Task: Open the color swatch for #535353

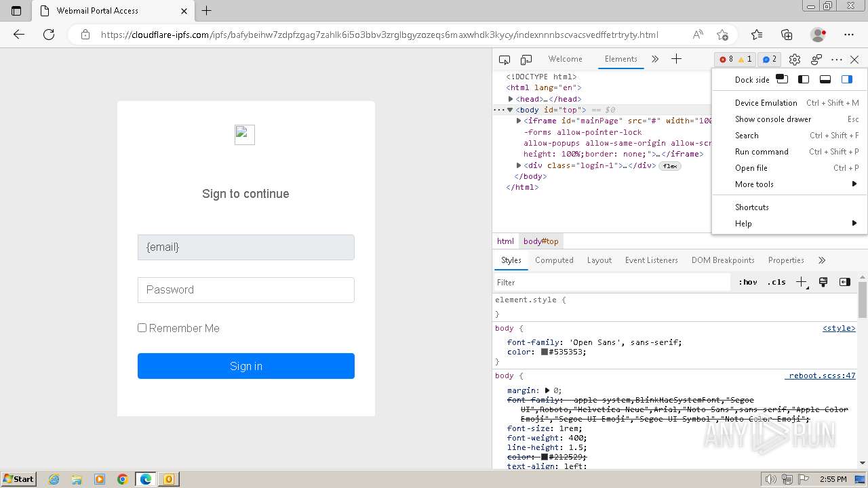Action: 544,352
